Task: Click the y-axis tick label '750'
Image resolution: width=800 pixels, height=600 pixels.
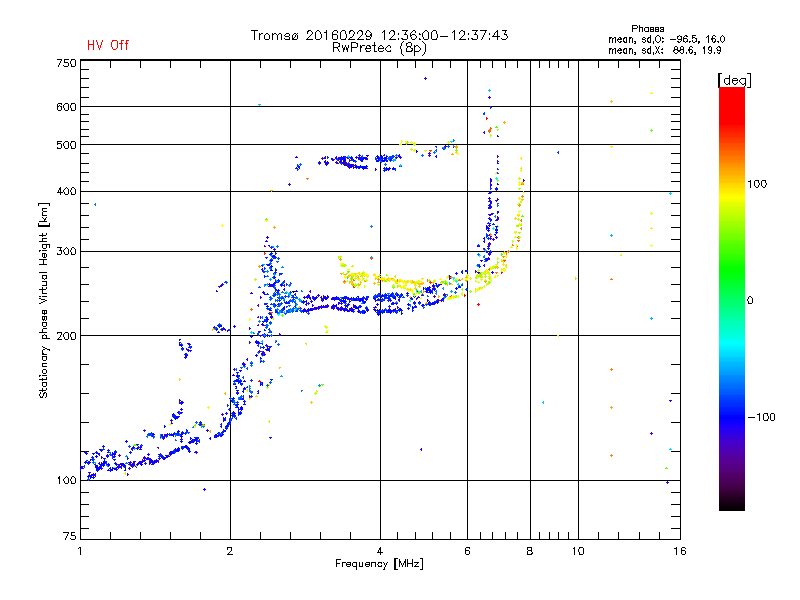Action: [x=66, y=64]
